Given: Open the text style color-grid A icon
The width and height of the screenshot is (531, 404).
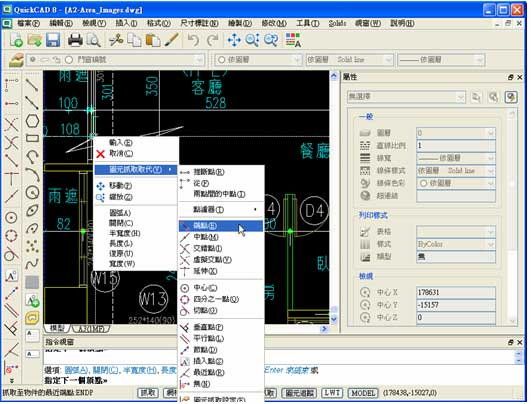Looking at the screenshot, I should [x=293, y=40].
